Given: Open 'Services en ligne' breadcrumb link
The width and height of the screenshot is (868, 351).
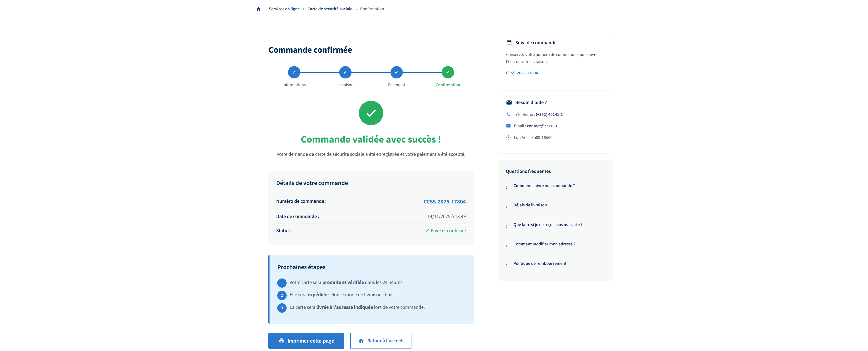Looking at the screenshot, I should tap(284, 9).
